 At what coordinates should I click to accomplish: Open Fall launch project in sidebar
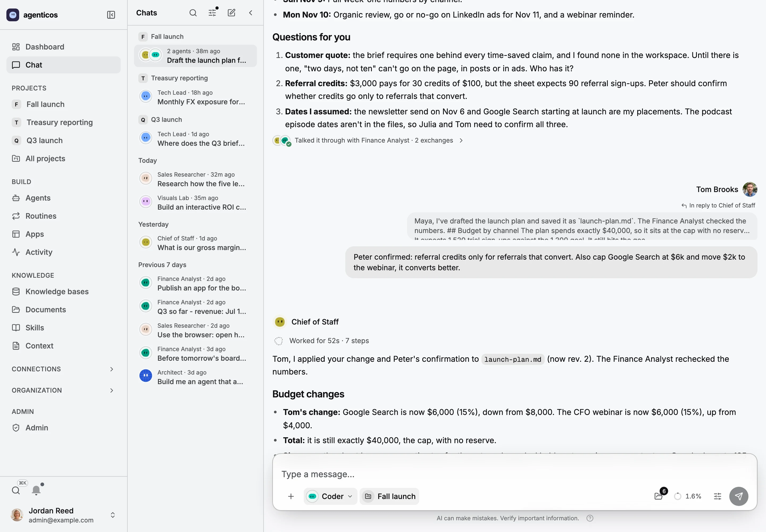point(63,104)
